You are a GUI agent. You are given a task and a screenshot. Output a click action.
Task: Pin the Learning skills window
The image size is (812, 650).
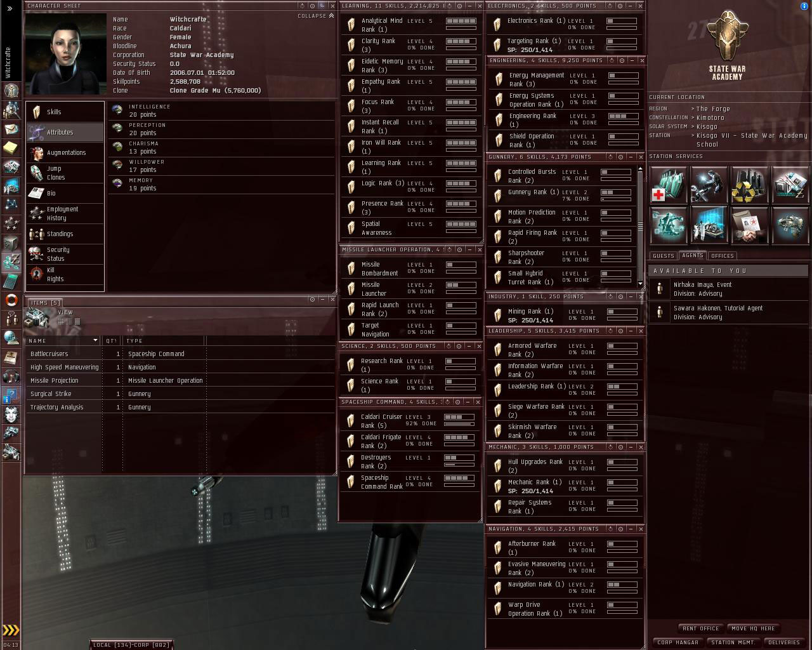coord(459,6)
